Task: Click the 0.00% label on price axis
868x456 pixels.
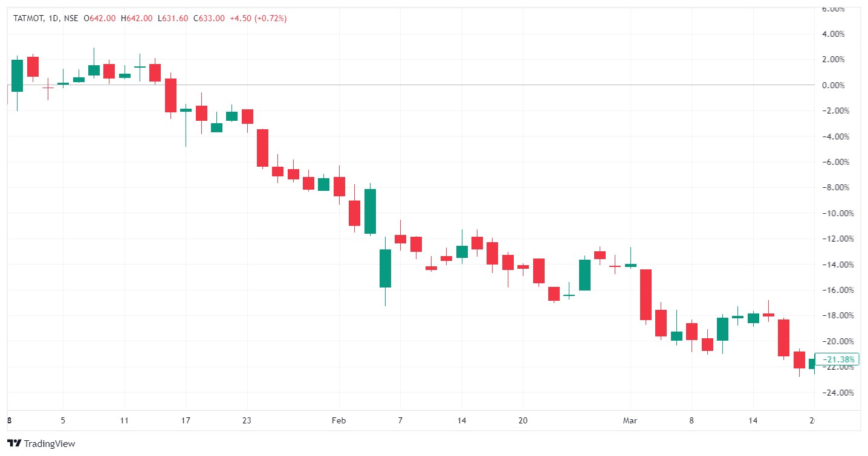Action: coord(840,85)
